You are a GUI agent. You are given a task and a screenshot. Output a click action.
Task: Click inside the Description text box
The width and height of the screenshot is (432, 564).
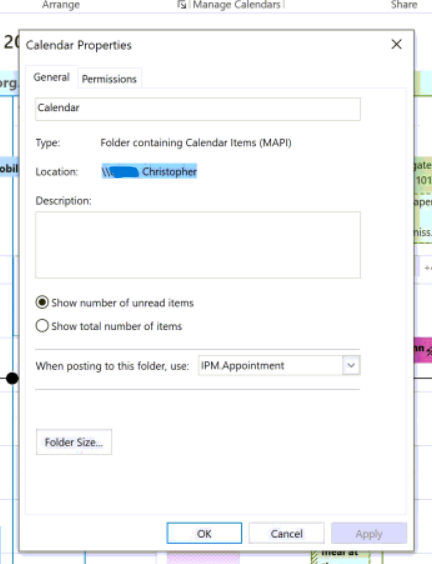coord(198,245)
